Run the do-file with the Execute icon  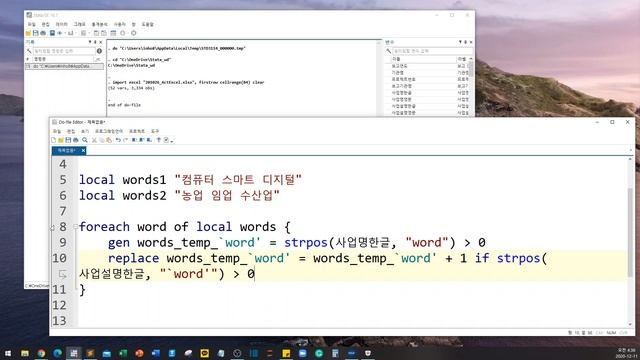point(166,140)
